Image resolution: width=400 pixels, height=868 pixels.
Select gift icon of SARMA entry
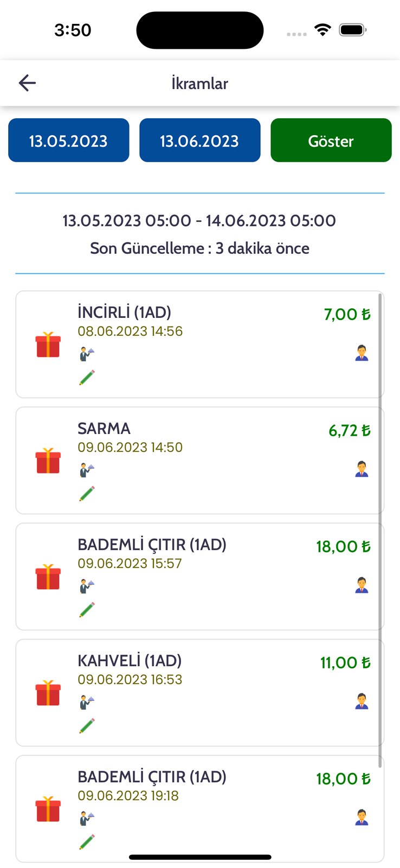pos(48,461)
